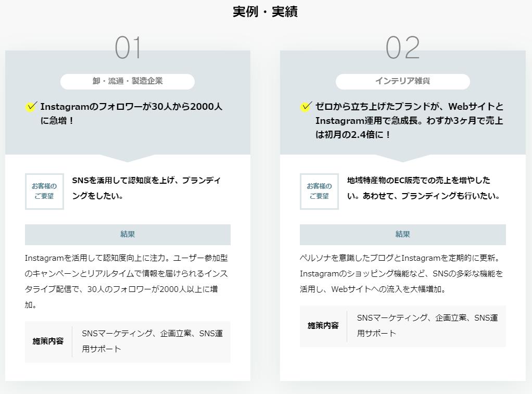
Task: Click the yellow checkmark icon in case 02
Action: click(306, 107)
